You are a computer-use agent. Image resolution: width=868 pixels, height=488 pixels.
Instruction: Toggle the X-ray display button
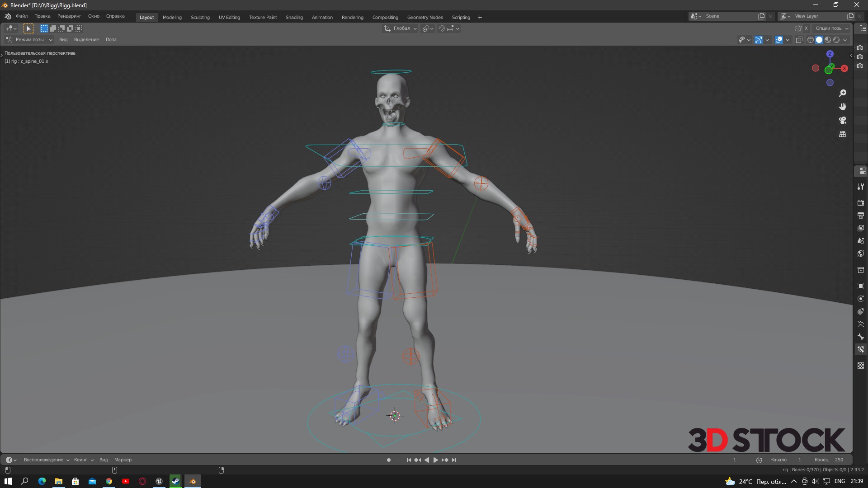coord(799,40)
